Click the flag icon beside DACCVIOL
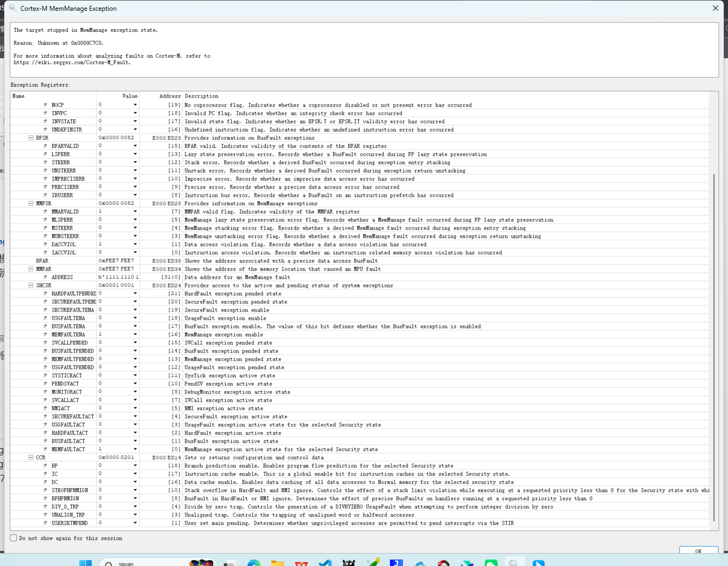Image resolution: width=728 pixels, height=566 pixels. pyautogui.click(x=45, y=244)
